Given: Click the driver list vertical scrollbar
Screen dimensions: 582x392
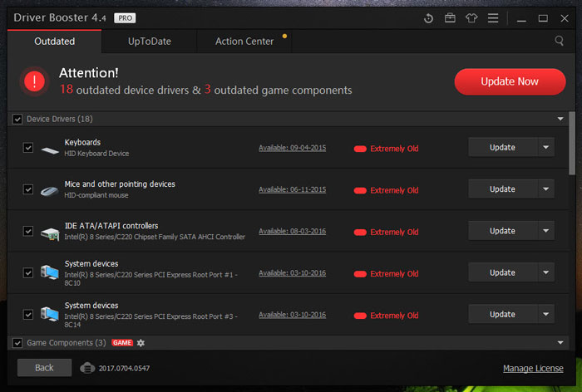Looking at the screenshot, I should (572, 143).
